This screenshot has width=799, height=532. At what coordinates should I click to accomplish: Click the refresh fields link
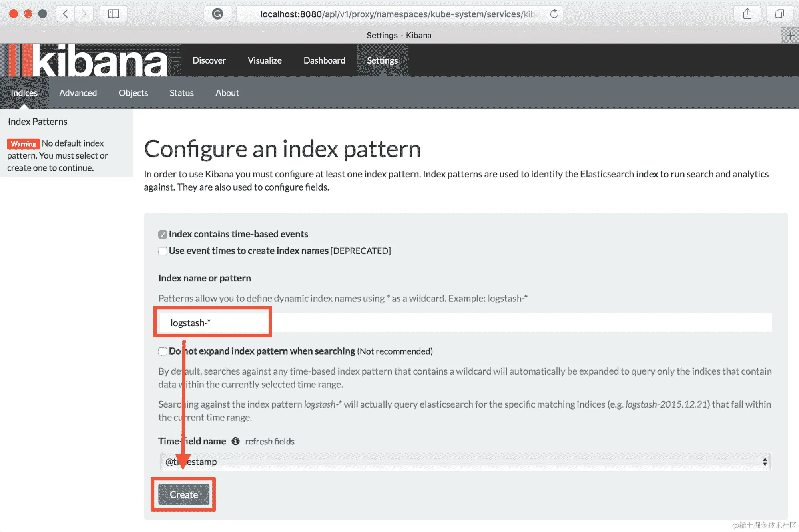[270, 441]
